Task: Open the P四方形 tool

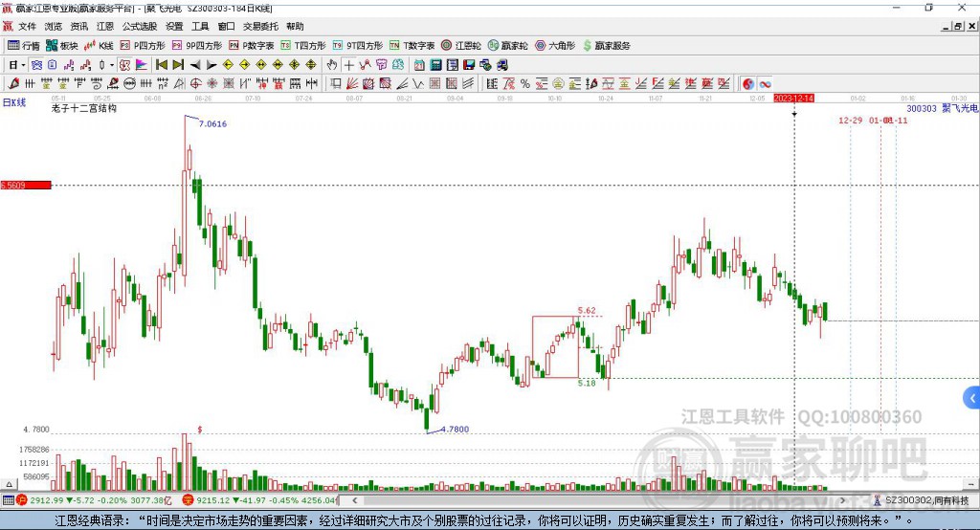Action: point(143,46)
